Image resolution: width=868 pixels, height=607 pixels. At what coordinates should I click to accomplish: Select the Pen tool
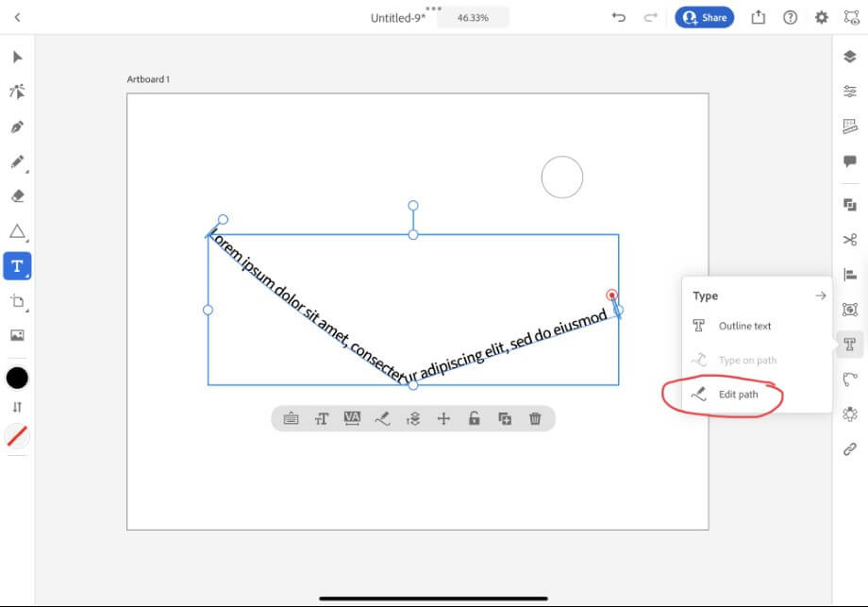click(x=17, y=126)
